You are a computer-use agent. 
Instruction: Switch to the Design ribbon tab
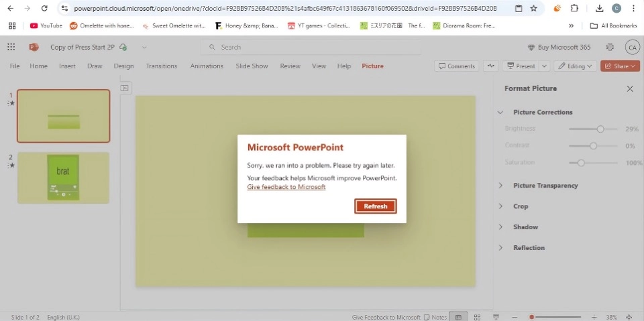click(123, 66)
